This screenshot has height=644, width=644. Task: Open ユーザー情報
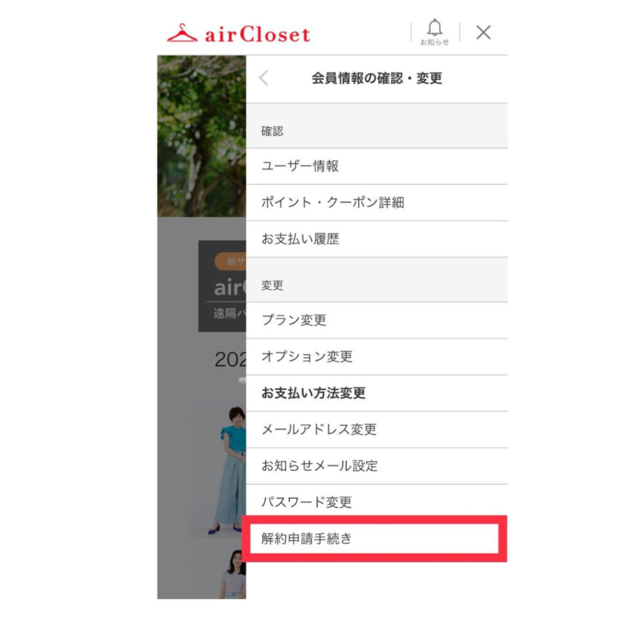(x=377, y=166)
